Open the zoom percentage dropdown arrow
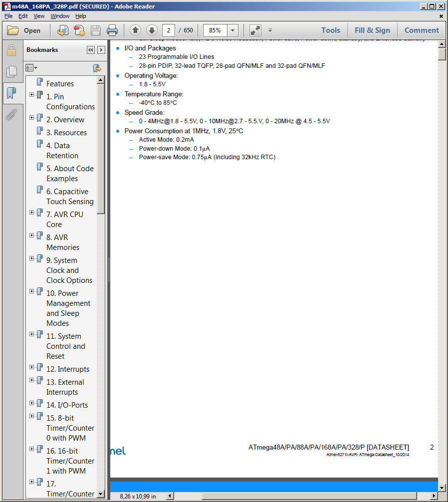This screenshot has height=502, width=448. [232, 30]
